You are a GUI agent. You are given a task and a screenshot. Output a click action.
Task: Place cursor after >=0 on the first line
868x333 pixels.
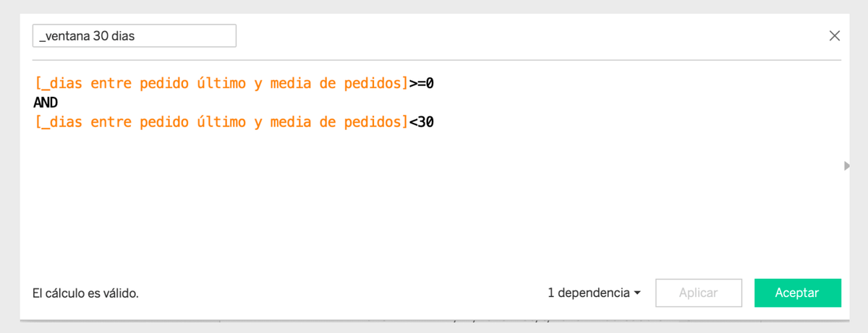434,83
